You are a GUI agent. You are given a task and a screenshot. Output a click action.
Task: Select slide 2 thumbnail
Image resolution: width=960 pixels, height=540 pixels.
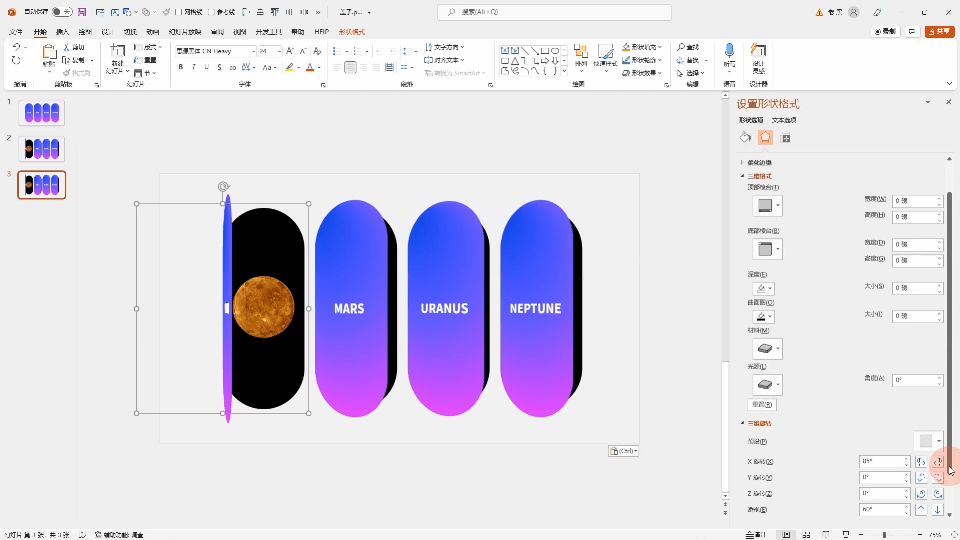click(42, 149)
